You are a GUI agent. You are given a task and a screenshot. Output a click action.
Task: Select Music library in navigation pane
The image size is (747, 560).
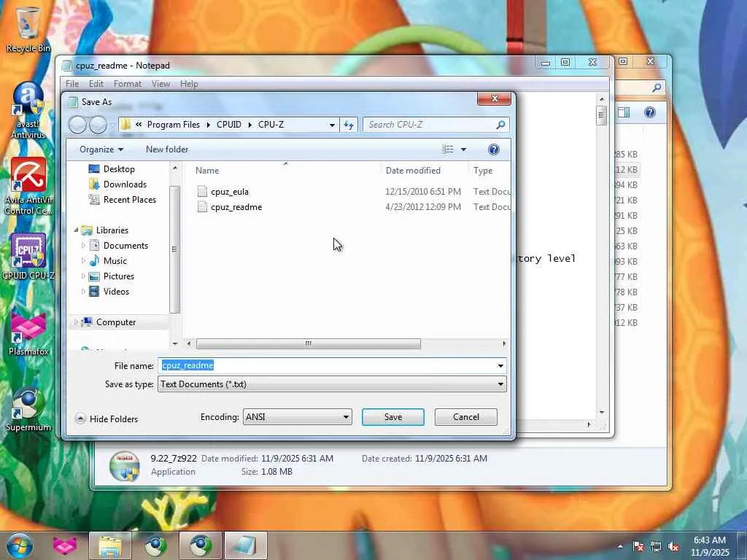tap(115, 261)
